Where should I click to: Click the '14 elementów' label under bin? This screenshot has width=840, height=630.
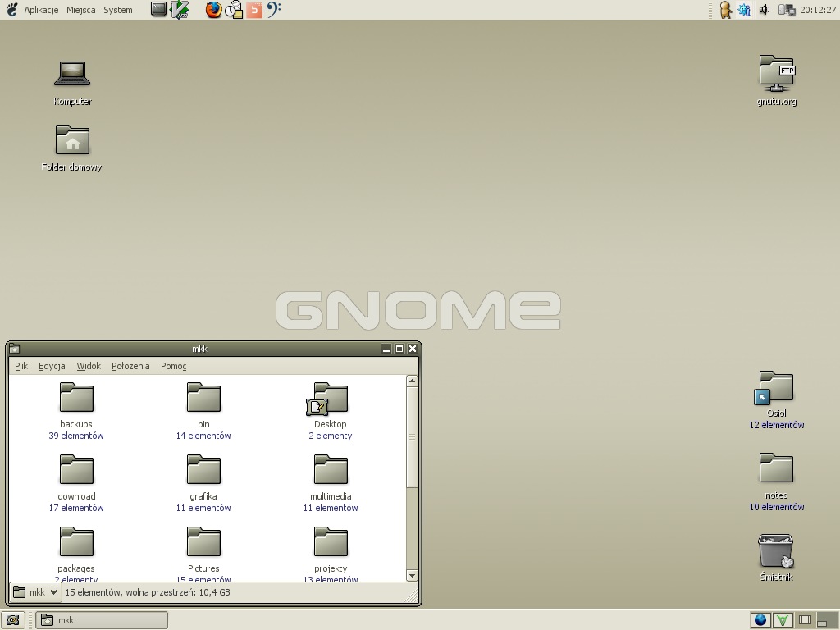click(203, 436)
